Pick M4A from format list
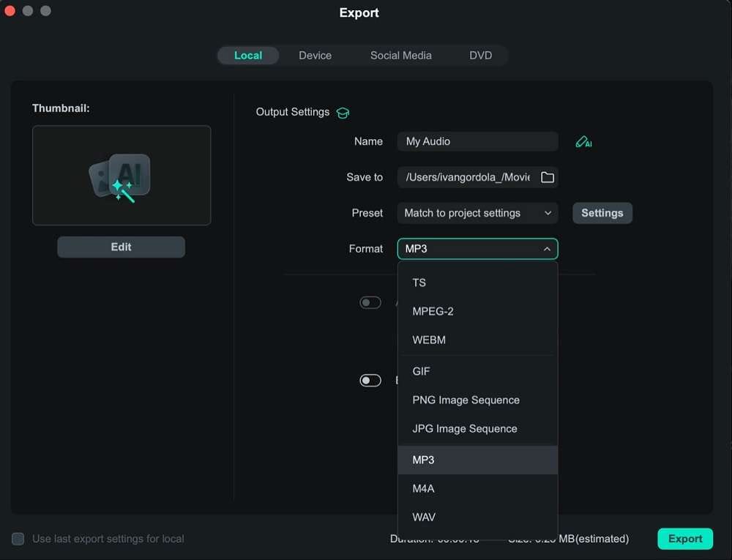This screenshot has height=560, width=732. tap(477, 488)
